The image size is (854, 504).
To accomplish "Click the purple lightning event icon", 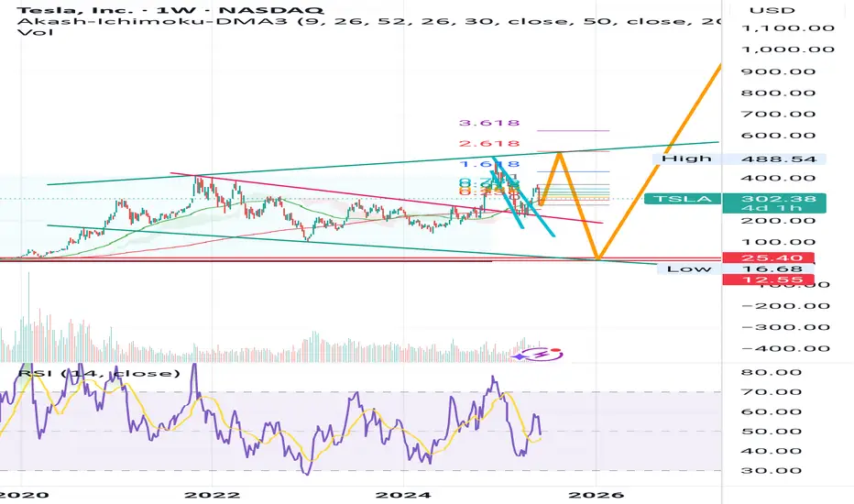I will tap(541, 354).
